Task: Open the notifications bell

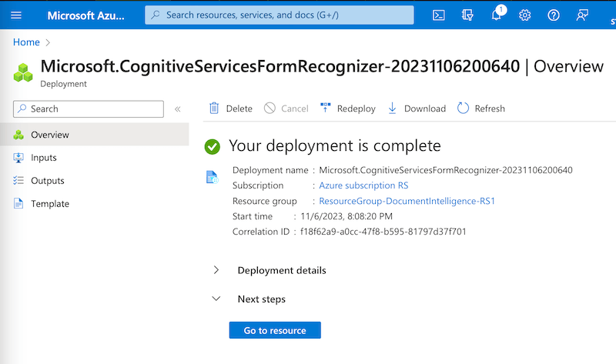Action: coord(497,15)
